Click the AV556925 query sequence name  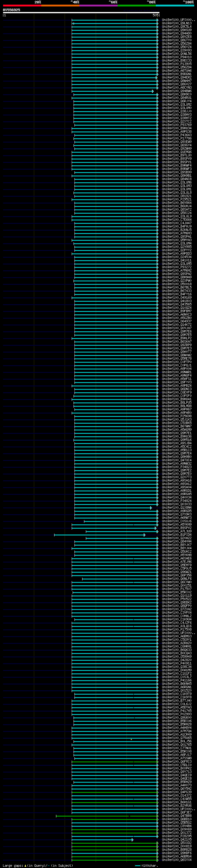[11, 10]
